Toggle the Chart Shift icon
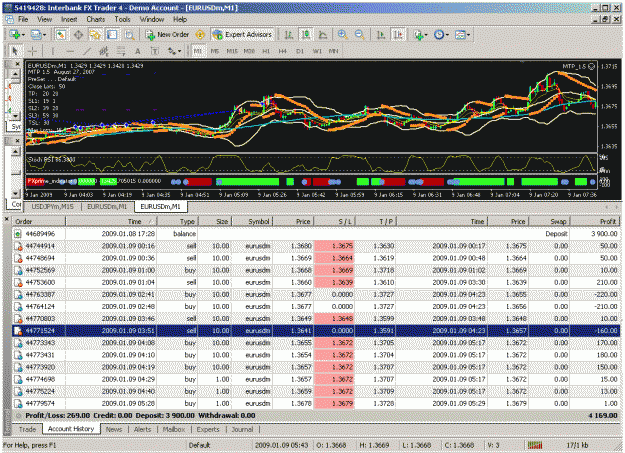This screenshot has height=453, width=625. coord(398,35)
